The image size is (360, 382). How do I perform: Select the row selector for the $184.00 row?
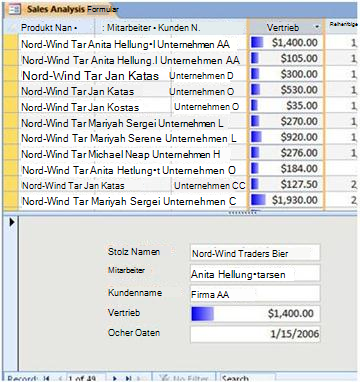(x=11, y=169)
